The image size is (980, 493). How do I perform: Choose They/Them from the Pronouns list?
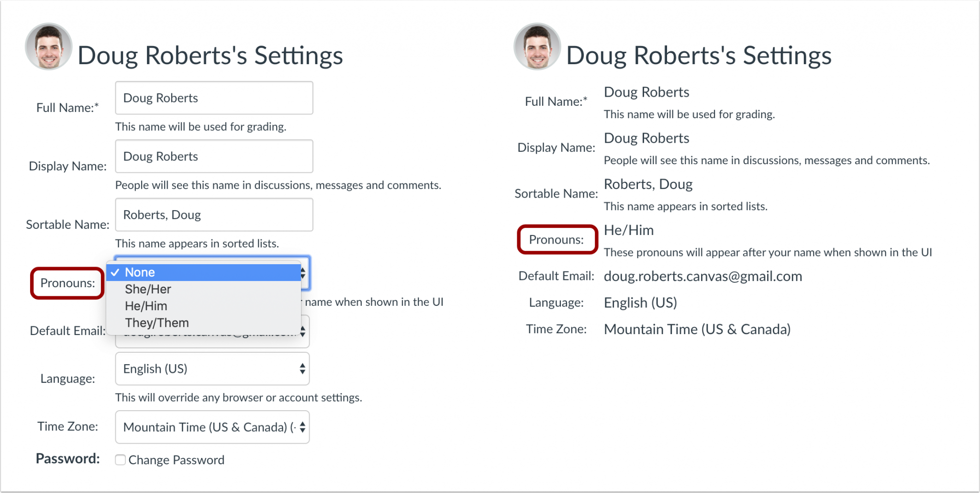click(x=203, y=323)
